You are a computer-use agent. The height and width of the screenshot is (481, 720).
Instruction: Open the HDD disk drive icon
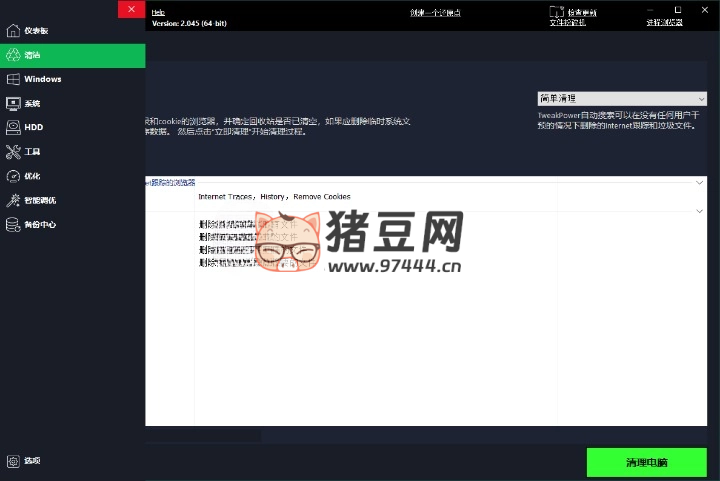point(13,127)
